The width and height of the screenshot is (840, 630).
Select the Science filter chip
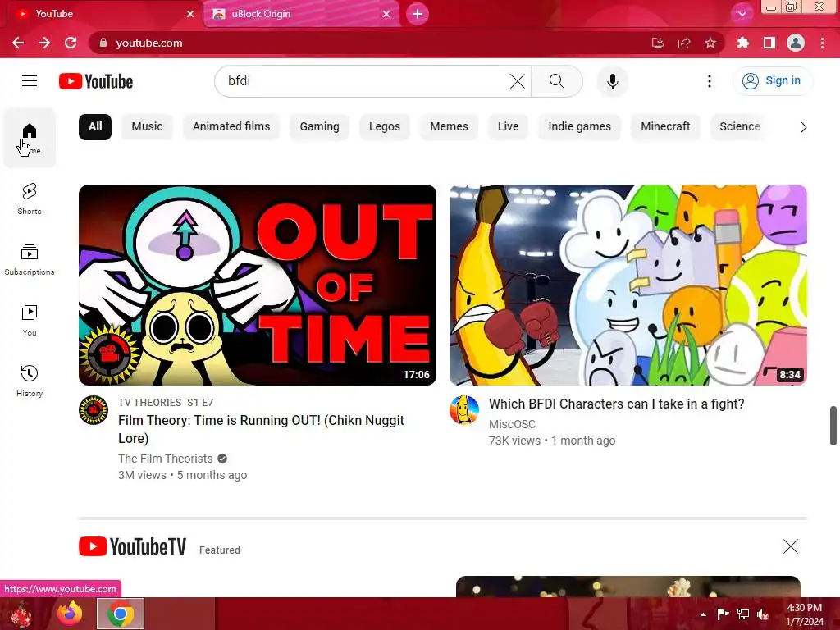point(740,127)
